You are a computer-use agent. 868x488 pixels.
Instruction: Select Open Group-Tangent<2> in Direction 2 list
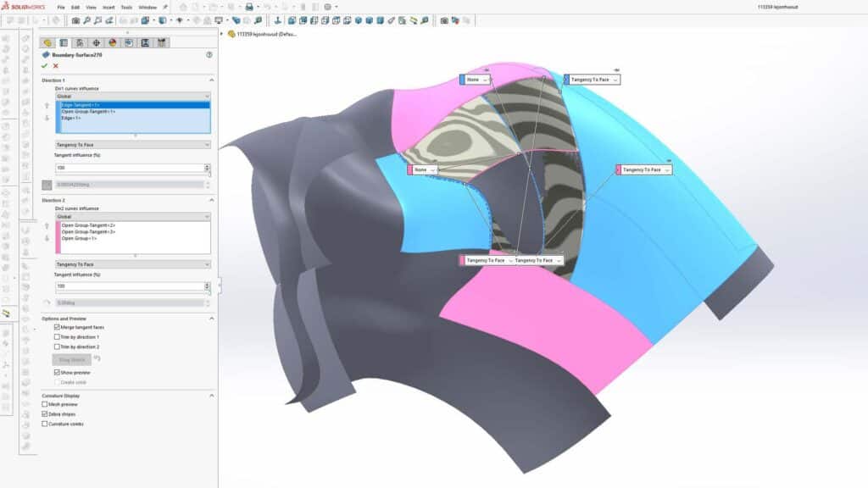pyautogui.click(x=89, y=225)
